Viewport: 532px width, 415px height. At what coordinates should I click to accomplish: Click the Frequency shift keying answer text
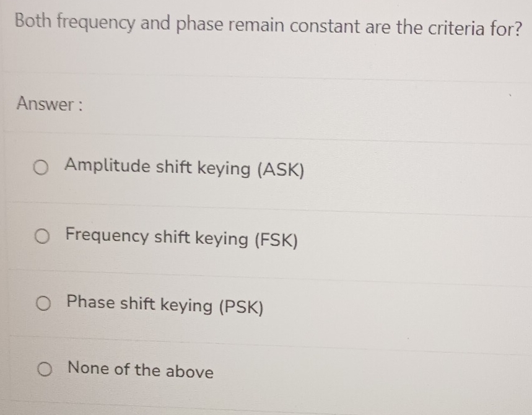[x=180, y=237]
